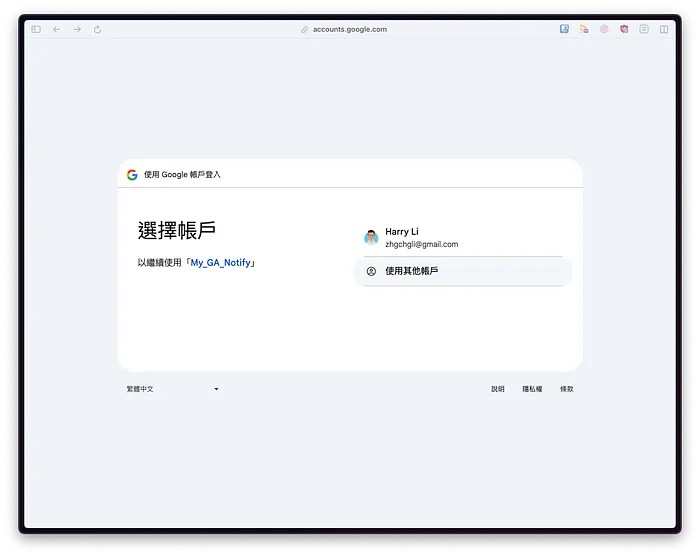The image size is (700, 557).
Task: Open the 說明 help link
Action: [x=498, y=389]
